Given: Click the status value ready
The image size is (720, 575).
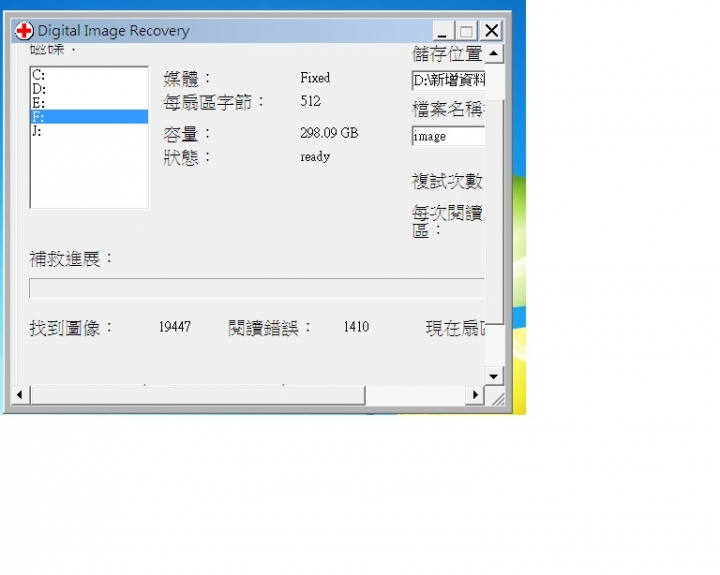Looking at the screenshot, I should click(x=315, y=157).
